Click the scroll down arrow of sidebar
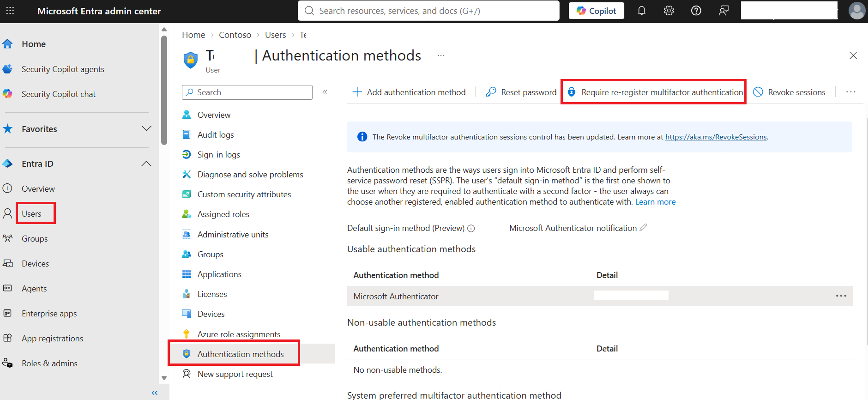 (164, 378)
